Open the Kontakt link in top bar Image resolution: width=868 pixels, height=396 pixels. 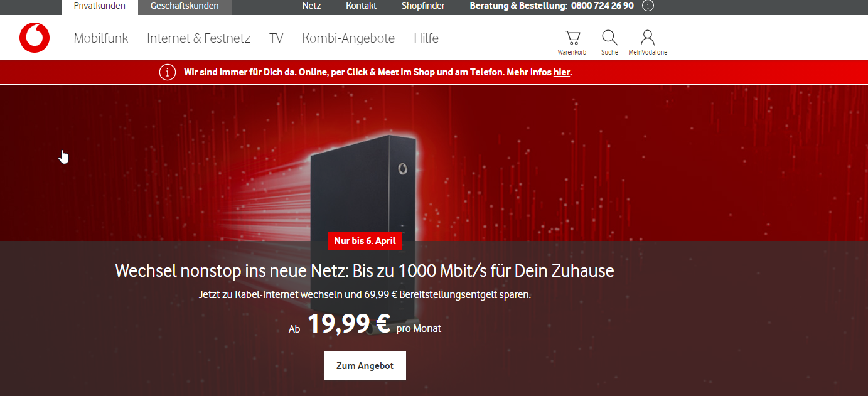pos(361,6)
